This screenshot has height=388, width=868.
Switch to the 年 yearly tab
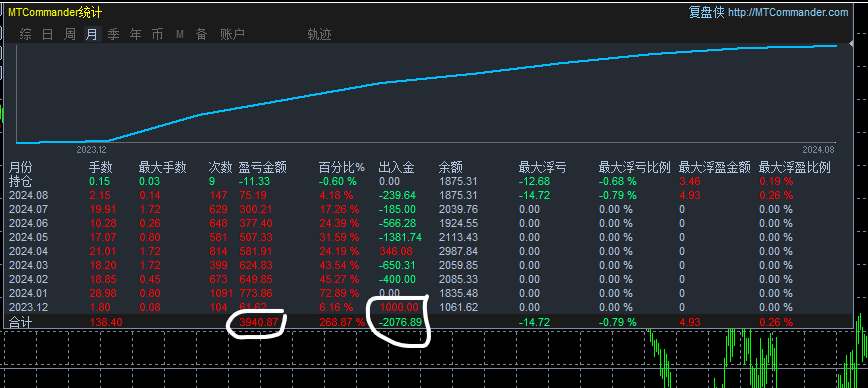(x=136, y=34)
